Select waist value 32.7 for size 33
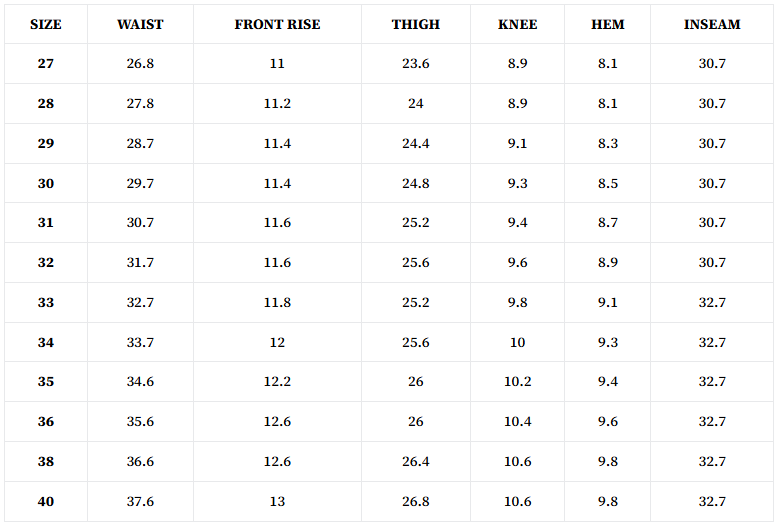This screenshot has height=527, width=779. (140, 303)
